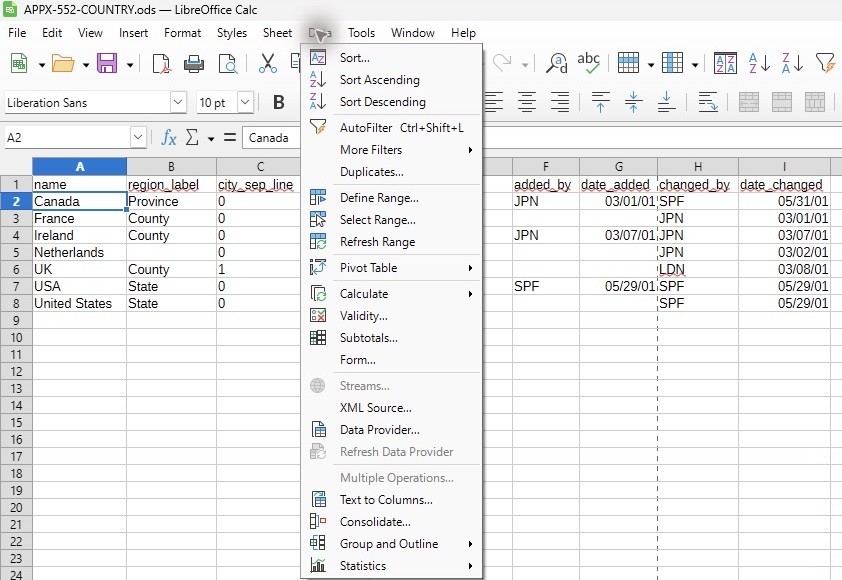Click the Align Left icon

494,102
